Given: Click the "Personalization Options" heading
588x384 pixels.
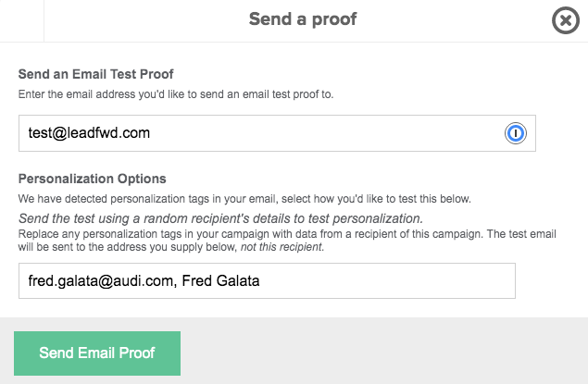Looking at the screenshot, I should pyautogui.click(x=93, y=179).
